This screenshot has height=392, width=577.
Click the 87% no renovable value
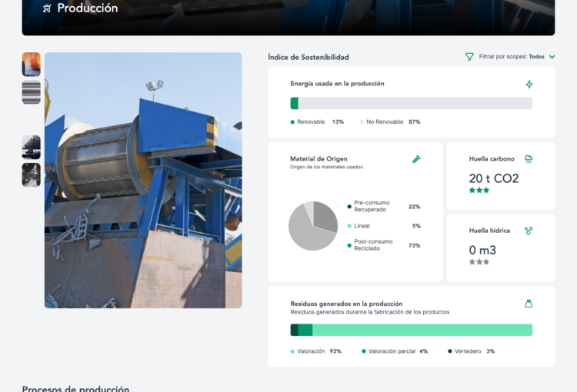(415, 121)
